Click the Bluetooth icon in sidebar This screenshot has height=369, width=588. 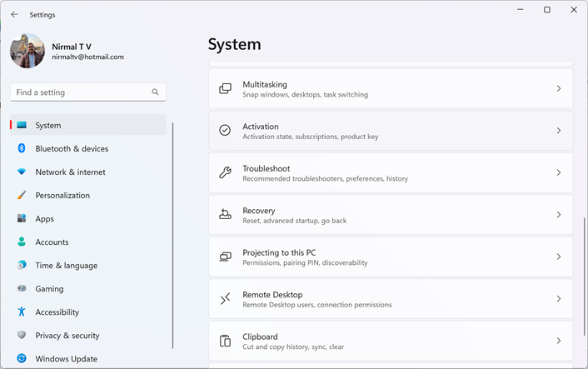22,148
